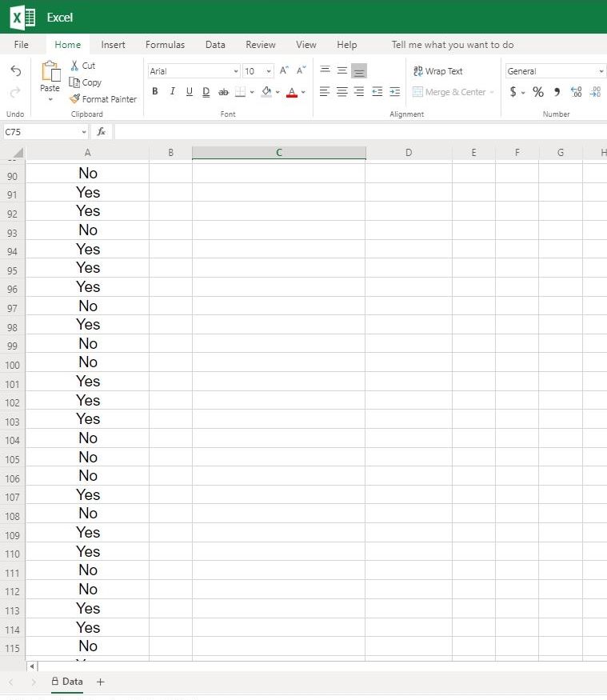Open font color dropdown arrow
607x700 pixels.
tap(304, 93)
